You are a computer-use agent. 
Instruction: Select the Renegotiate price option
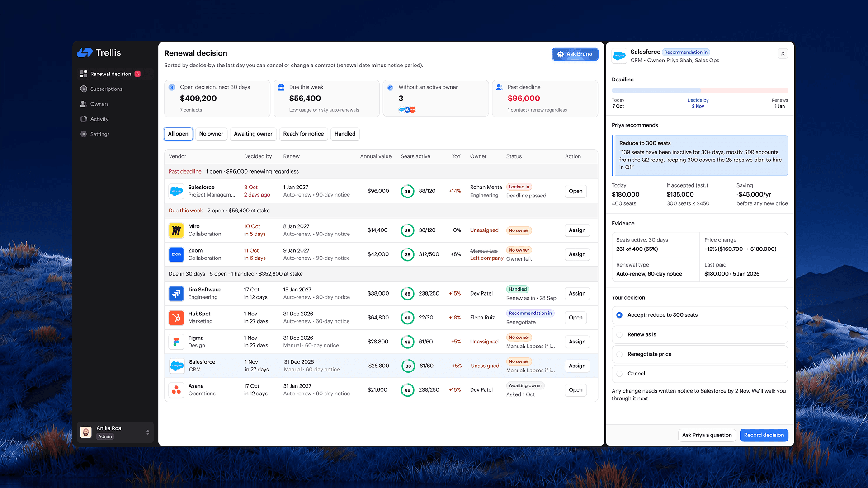click(699, 354)
